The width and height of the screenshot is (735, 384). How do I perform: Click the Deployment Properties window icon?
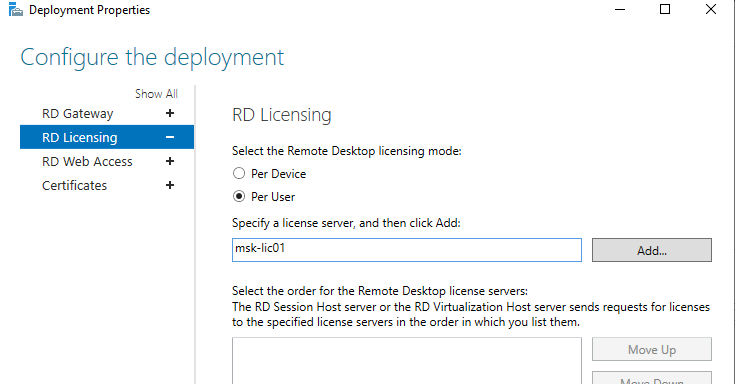click(15, 9)
